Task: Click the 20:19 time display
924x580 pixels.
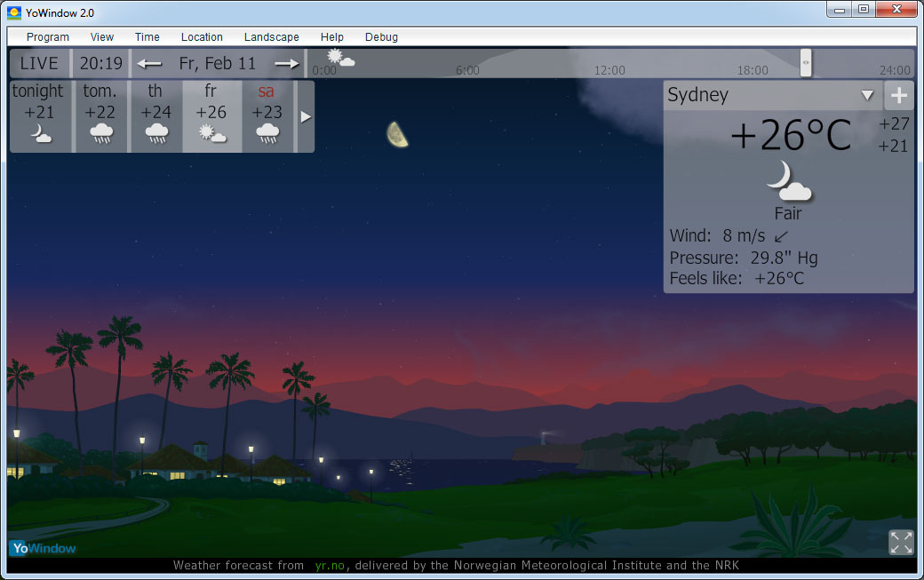Action: [101, 63]
